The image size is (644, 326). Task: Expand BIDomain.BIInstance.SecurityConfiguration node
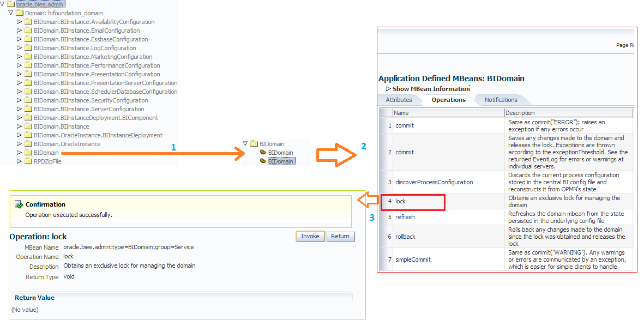(19, 100)
